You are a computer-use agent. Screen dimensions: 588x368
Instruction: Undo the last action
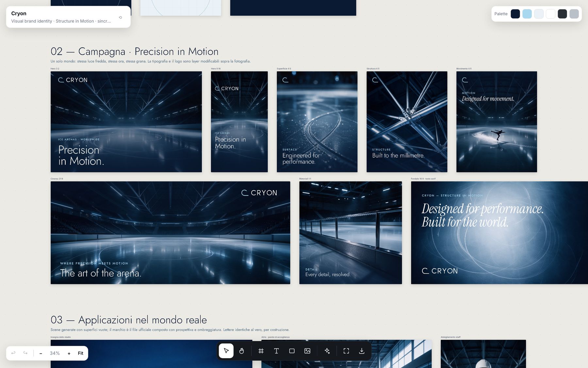point(13,353)
